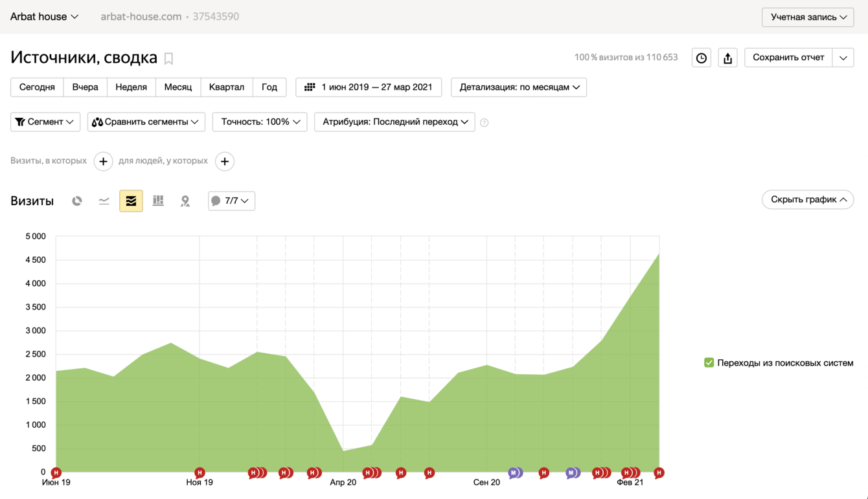Screen dimensions: 868x499
Task: Open the Сегмент dropdown
Action: tap(45, 122)
